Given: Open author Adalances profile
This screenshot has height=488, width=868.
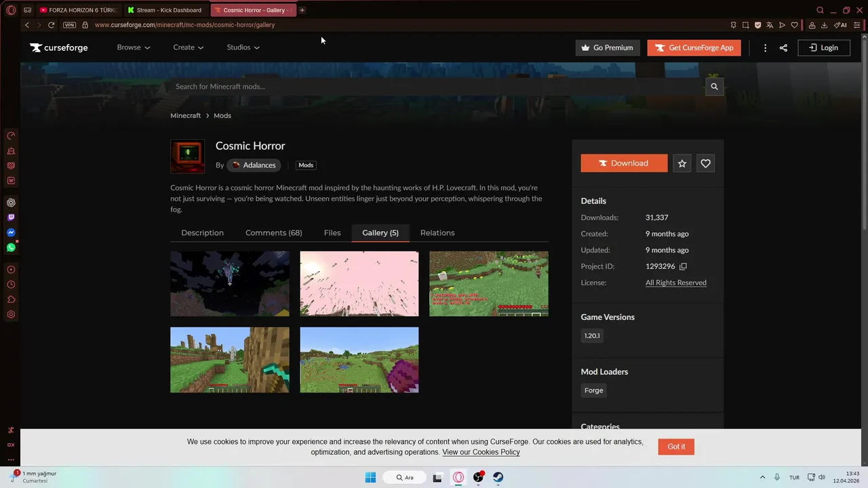Looking at the screenshot, I should [x=254, y=165].
